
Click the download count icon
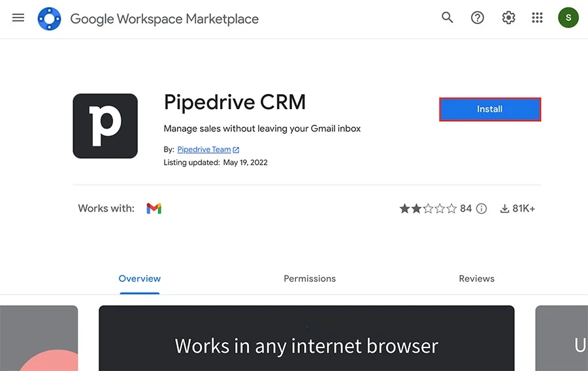(504, 209)
